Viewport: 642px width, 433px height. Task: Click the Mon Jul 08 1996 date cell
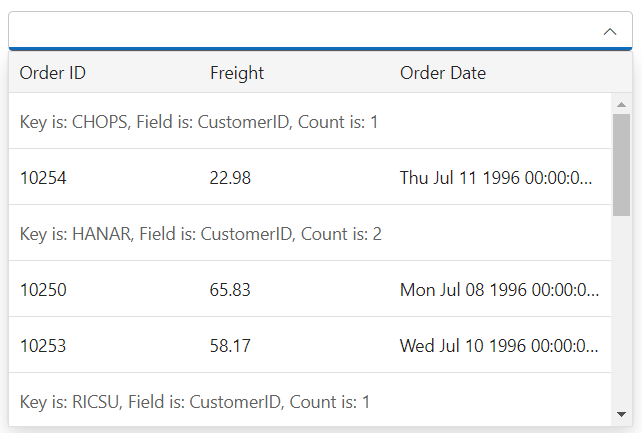(499, 290)
